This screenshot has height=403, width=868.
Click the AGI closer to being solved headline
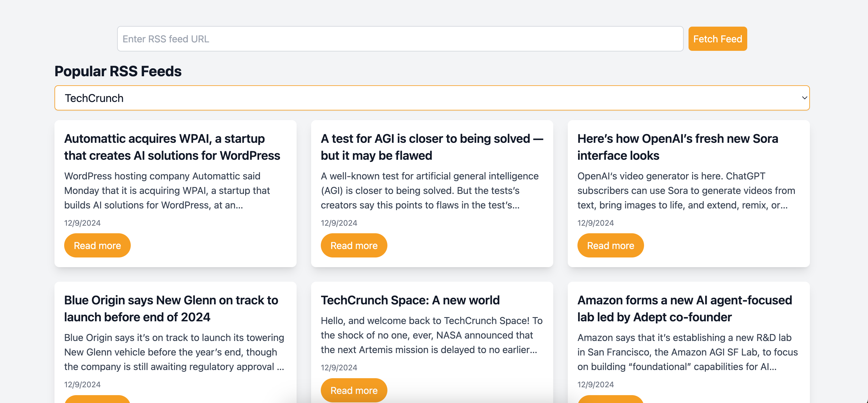pos(431,147)
